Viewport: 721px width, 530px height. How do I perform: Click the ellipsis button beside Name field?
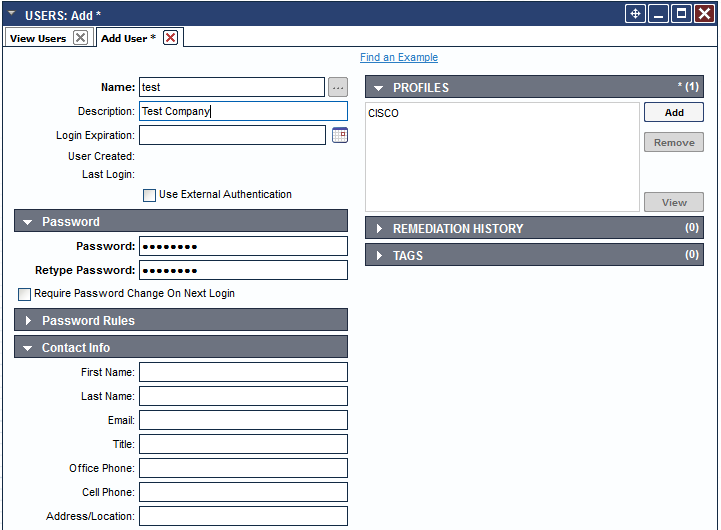click(337, 87)
